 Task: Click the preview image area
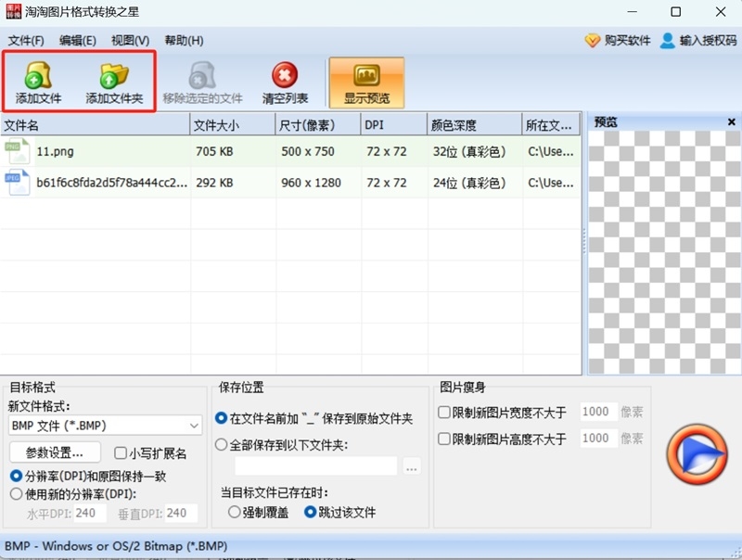(x=665, y=252)
